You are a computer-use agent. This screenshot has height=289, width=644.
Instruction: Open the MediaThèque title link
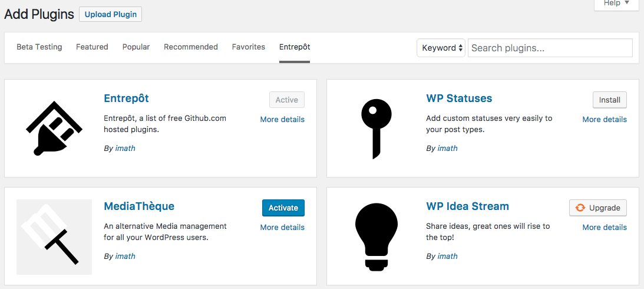139,206
